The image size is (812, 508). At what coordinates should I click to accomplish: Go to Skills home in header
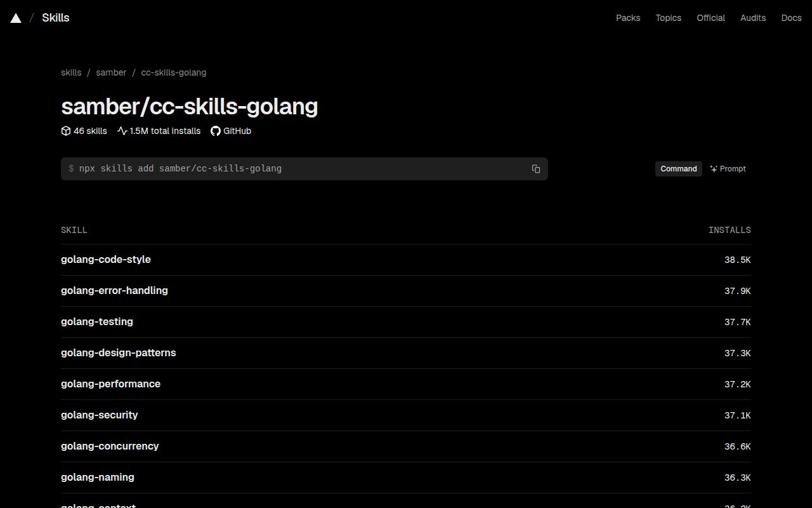56,18
